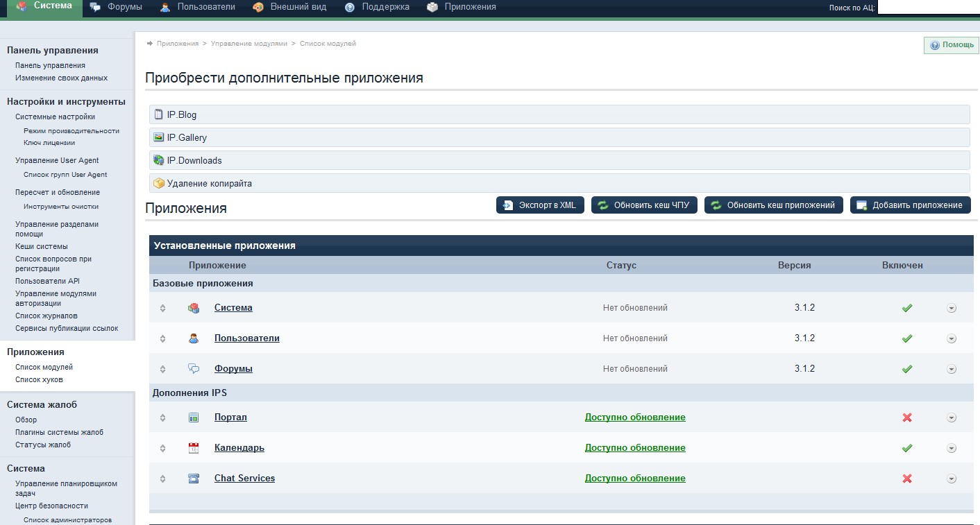Viewport: 980px width, 525px height.
Task: Click the Пользователи app icon in table
Action: pyautogui.click(x=194, y=338)
